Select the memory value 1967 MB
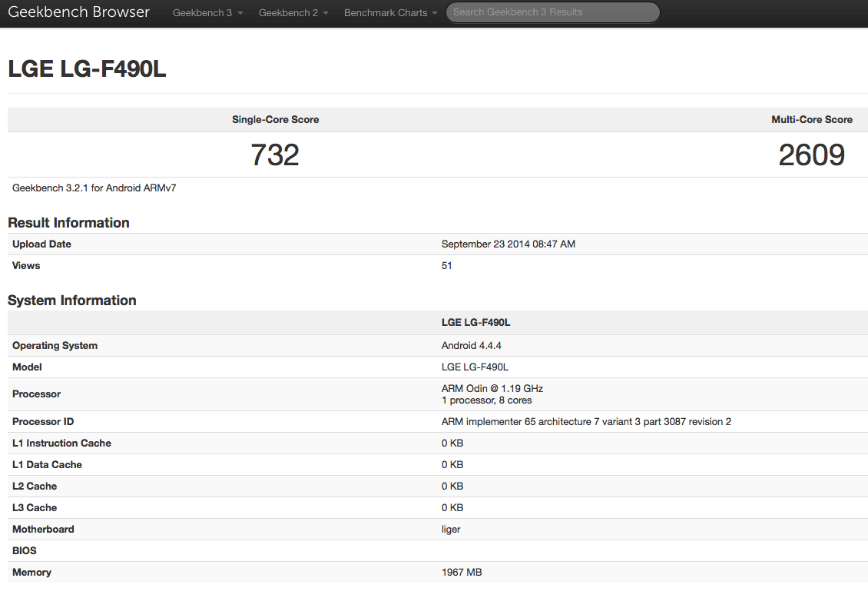Screen dimensions: 868x598 coord(462,573)
